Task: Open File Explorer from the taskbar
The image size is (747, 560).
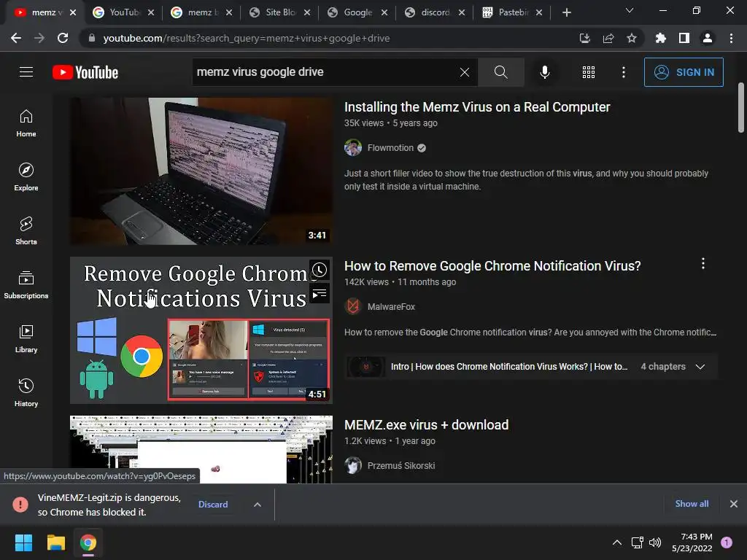Action: tap(55, 542)
